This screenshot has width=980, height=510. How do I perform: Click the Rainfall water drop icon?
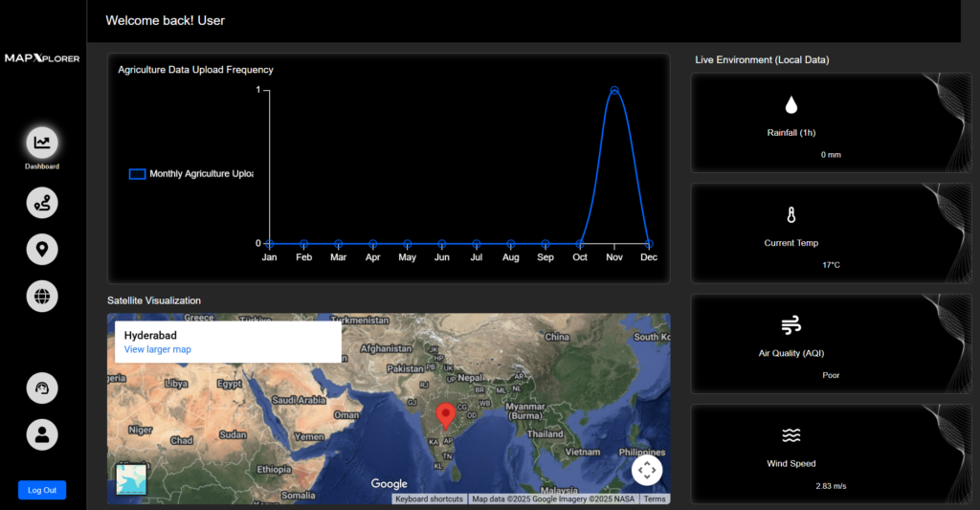[791, 105]
